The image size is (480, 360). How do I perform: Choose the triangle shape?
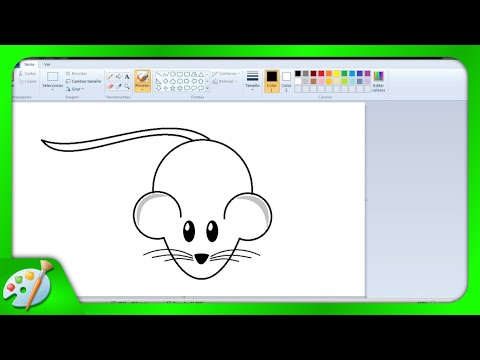coord(201,74)
